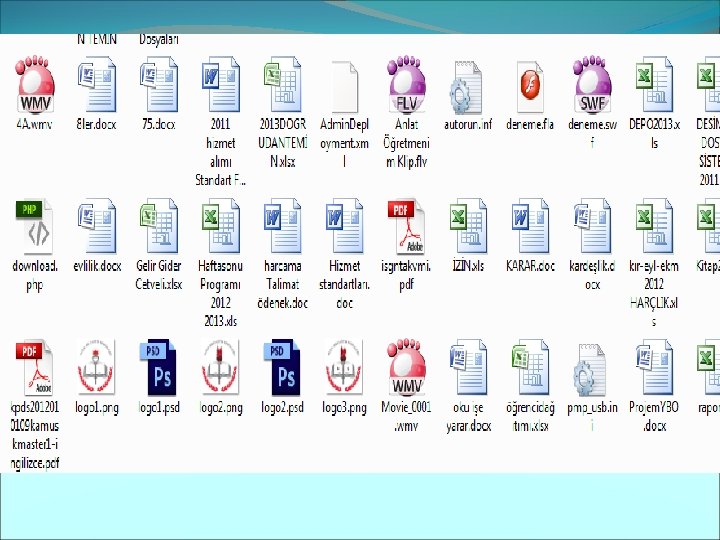Select the logo2.png image thumbnail
Viewport: 720px width, 540px height.
pos(220,367)
